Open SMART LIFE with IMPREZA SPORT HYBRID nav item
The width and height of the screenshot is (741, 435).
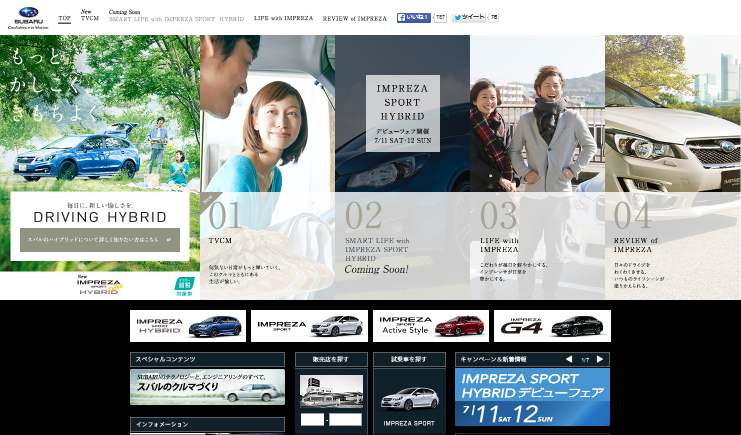176,16
